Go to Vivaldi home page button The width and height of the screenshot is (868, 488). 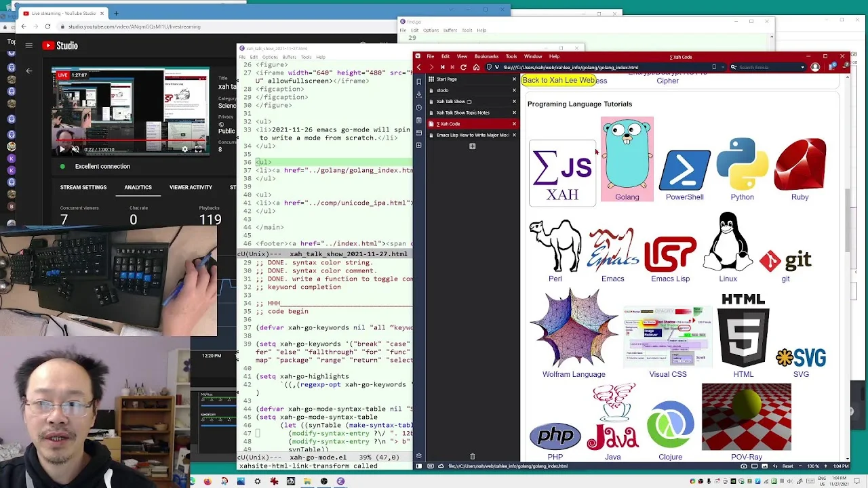pos(476,67)
